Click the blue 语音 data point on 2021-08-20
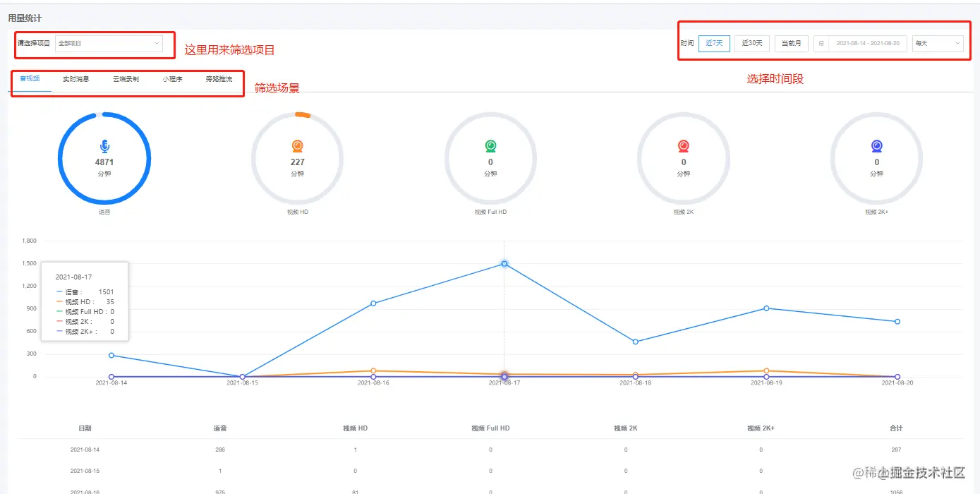The image size is (980, 494). 897,322
